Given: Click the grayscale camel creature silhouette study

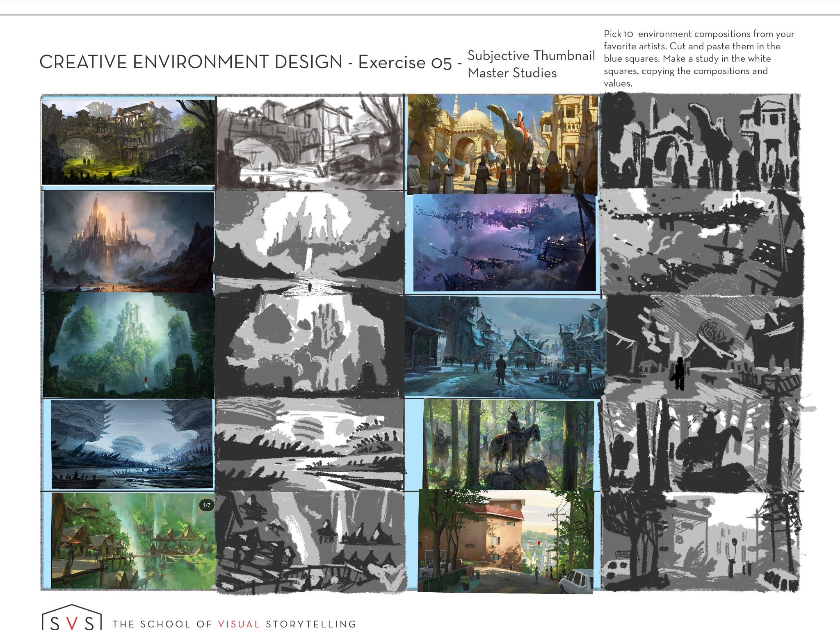Looking at the screenshot, I should click(699, 142).
